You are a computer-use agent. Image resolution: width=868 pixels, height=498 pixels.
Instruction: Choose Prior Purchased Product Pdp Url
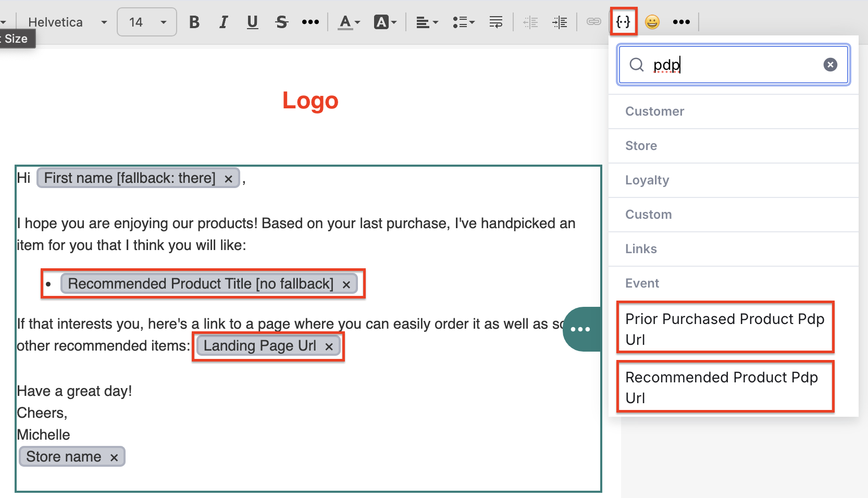725,329
